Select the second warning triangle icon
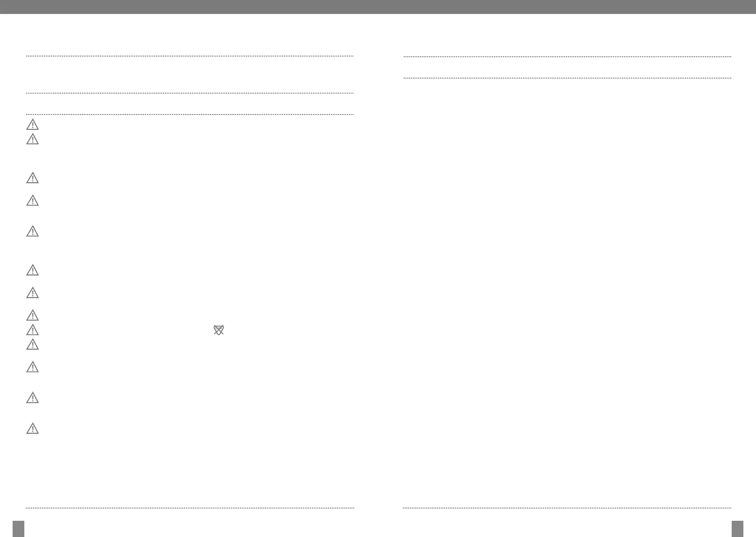This screenshot has width=756, height=537. click(32, 139)
